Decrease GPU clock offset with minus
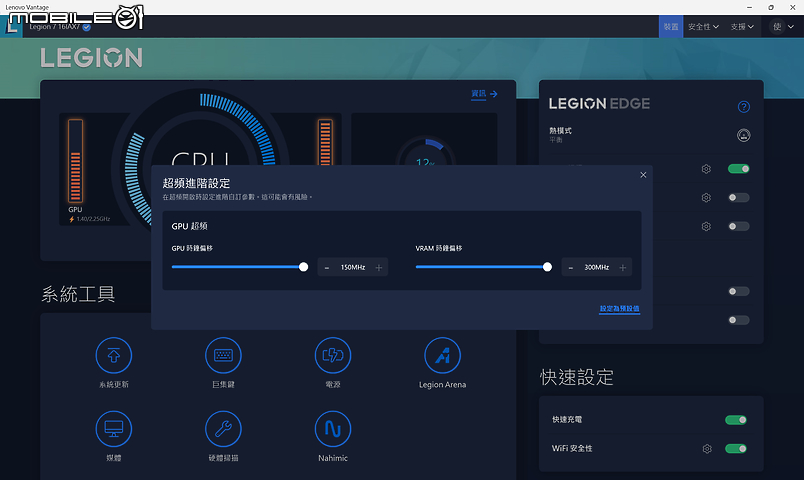The image size is (804, 480). (x=327, y=268)
